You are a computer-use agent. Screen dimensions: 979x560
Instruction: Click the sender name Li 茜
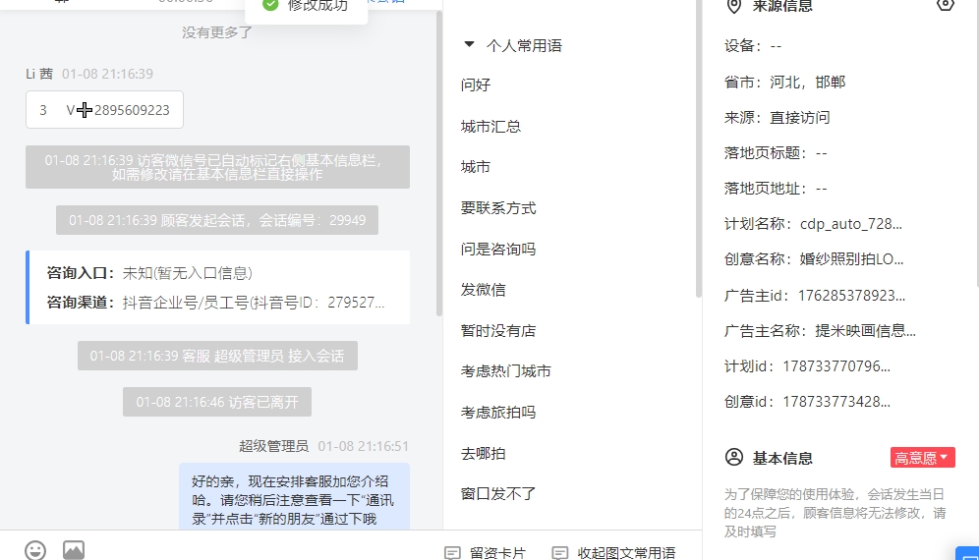coord(39,74)
